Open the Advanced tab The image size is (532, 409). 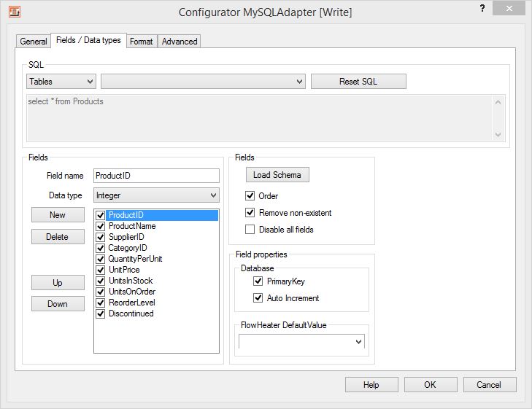pyautogui.click(x=179, y=42)
